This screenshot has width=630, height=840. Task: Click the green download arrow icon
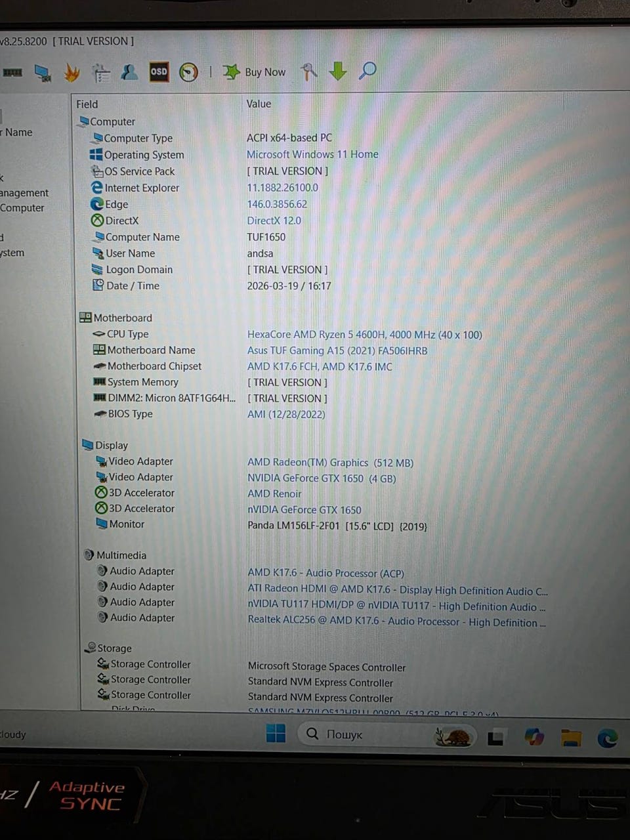coord(337,71)
